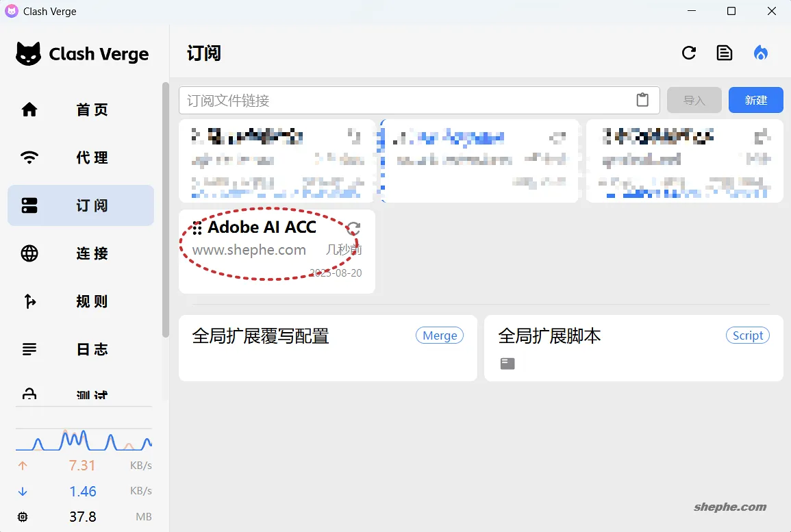The width and height of the screenshot is (791, 532).
Task: Click the 导入 import button
Action: click(694, 100)
